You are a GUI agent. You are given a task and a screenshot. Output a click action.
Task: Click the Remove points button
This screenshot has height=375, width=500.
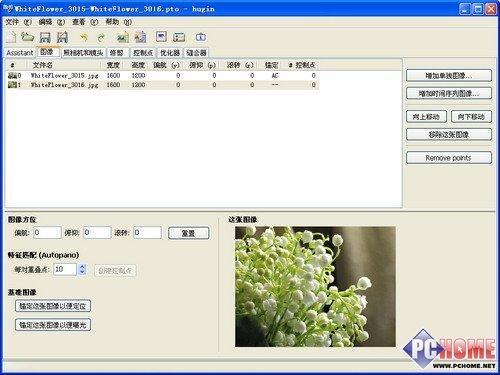click(449, 158)
